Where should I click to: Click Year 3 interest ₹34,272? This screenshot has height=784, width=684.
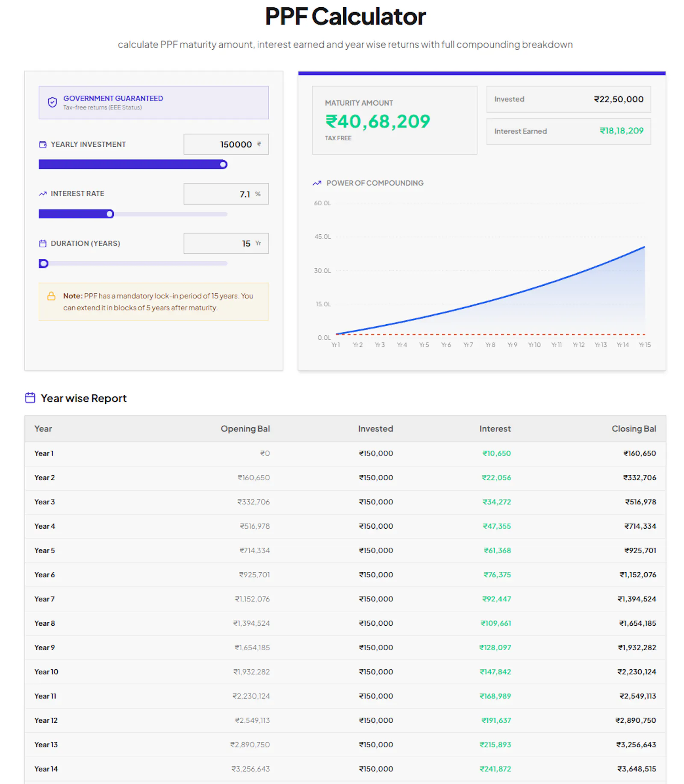tap(496, 502)
